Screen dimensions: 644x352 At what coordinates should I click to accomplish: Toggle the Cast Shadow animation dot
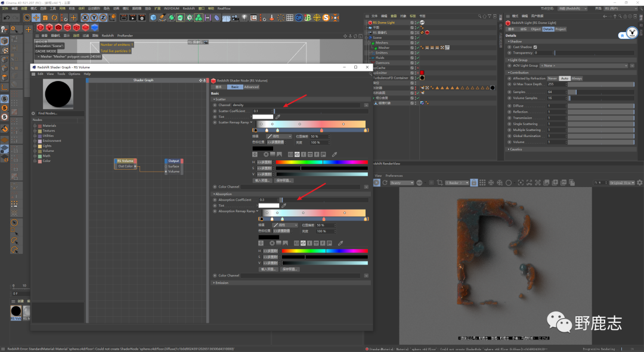[x=510, y=47]
